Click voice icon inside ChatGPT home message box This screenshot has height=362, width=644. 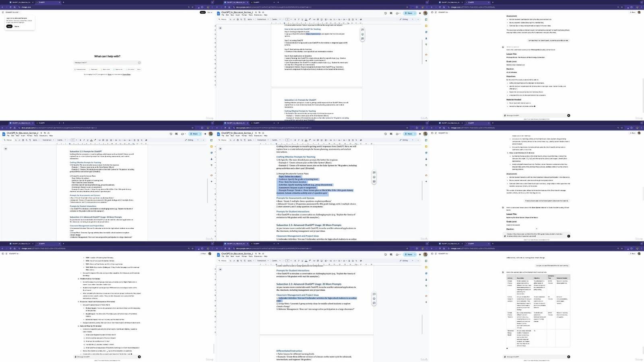click(139, 62)
